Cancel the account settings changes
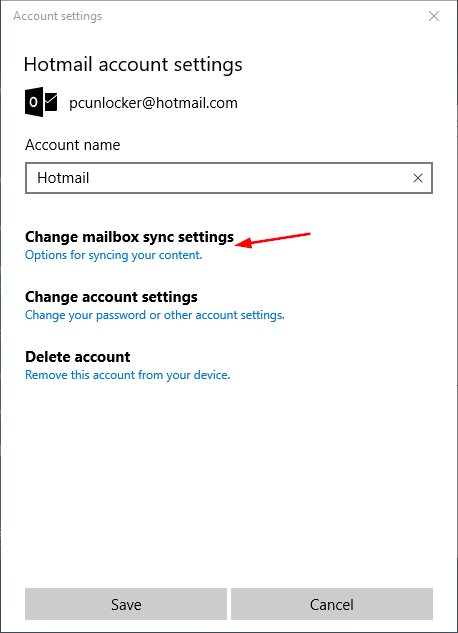458x633 pixels. 332,604
